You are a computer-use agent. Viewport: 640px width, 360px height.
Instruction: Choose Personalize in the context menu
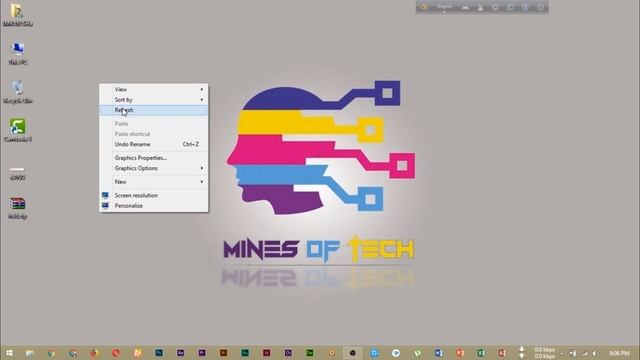[x=153, y=206]
